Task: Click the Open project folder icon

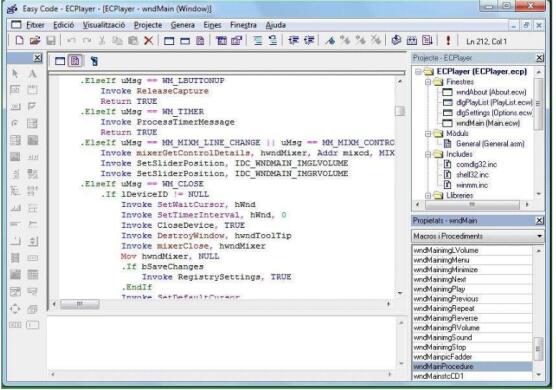Action: [35, 41]
